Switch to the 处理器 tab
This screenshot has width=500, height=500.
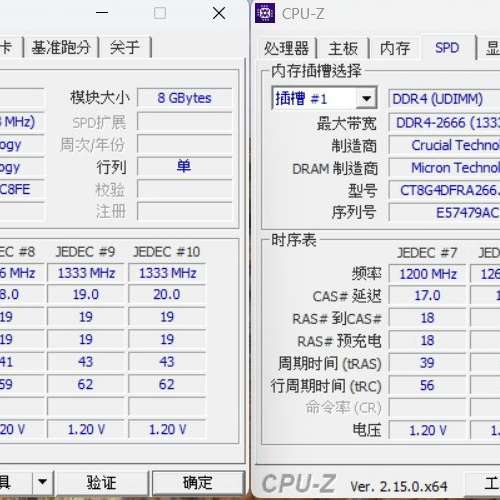coord(286,48)
